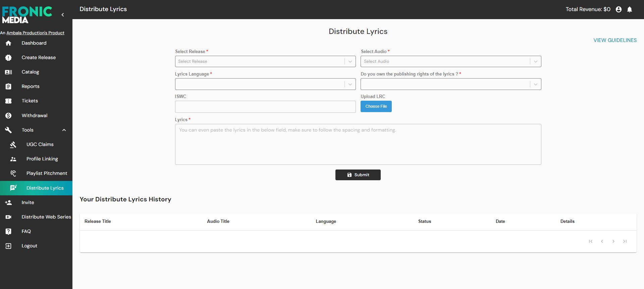
Task: Click into the ISWC text field
Action: coord(265,107)
